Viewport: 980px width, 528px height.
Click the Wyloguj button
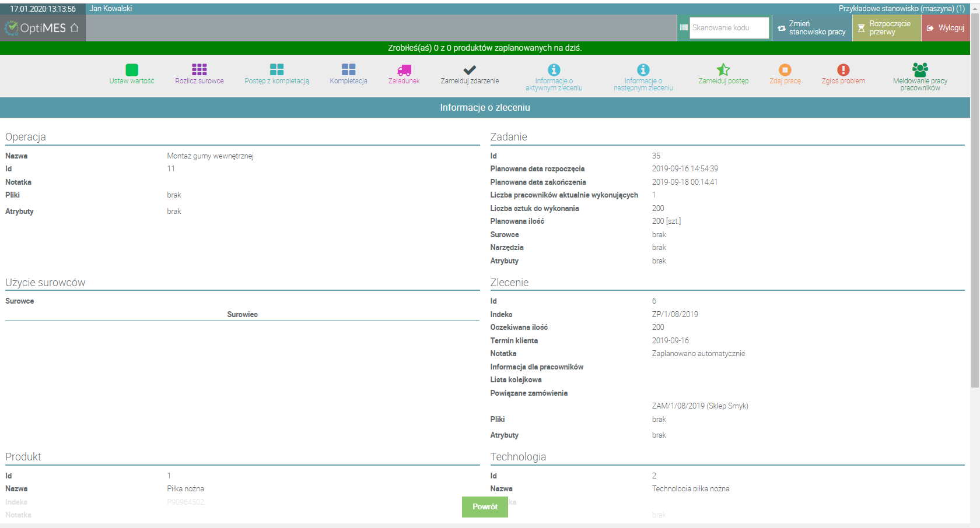(x=946, y=28)
